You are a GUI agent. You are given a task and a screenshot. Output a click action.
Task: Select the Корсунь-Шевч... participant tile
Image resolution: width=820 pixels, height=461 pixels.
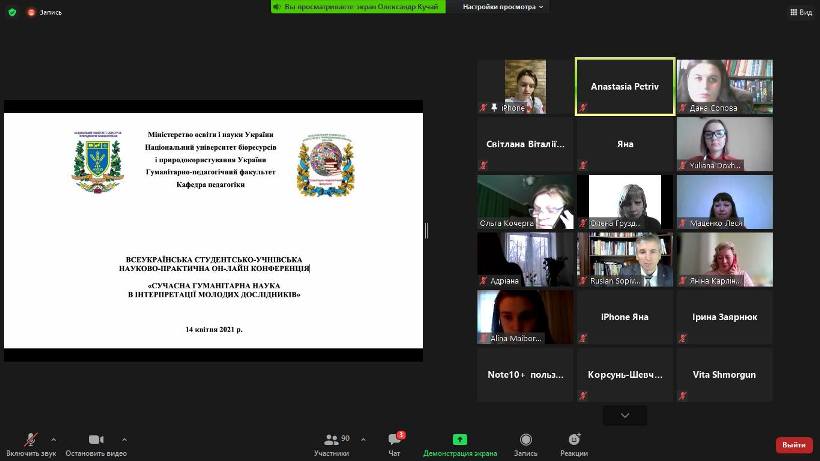tap(625, 374)
